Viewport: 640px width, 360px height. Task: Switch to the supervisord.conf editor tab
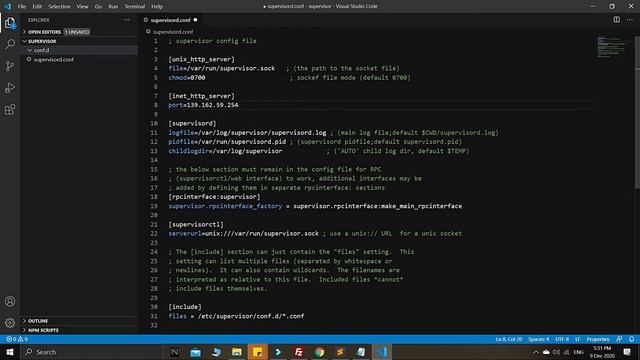pyautogui.click(x=171, y=20)
